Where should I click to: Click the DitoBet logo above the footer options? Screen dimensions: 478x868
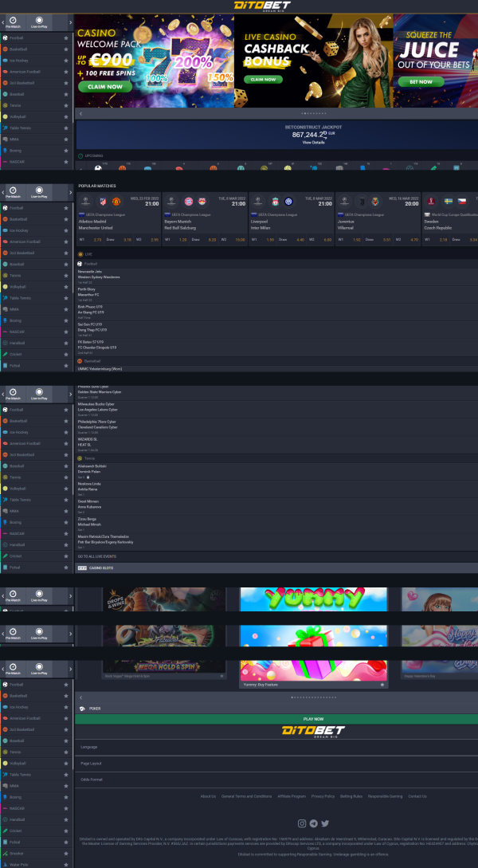click(313, 731)
